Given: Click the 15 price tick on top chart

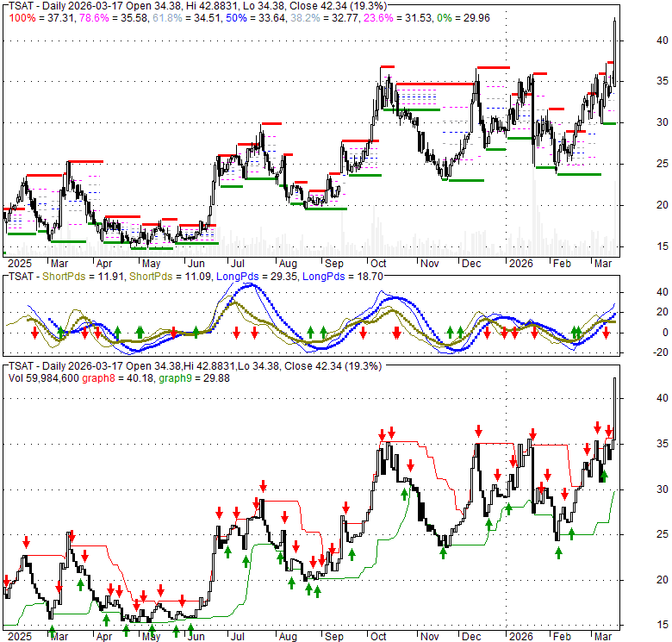Looking at the screenshot, I should coord(663,246).
